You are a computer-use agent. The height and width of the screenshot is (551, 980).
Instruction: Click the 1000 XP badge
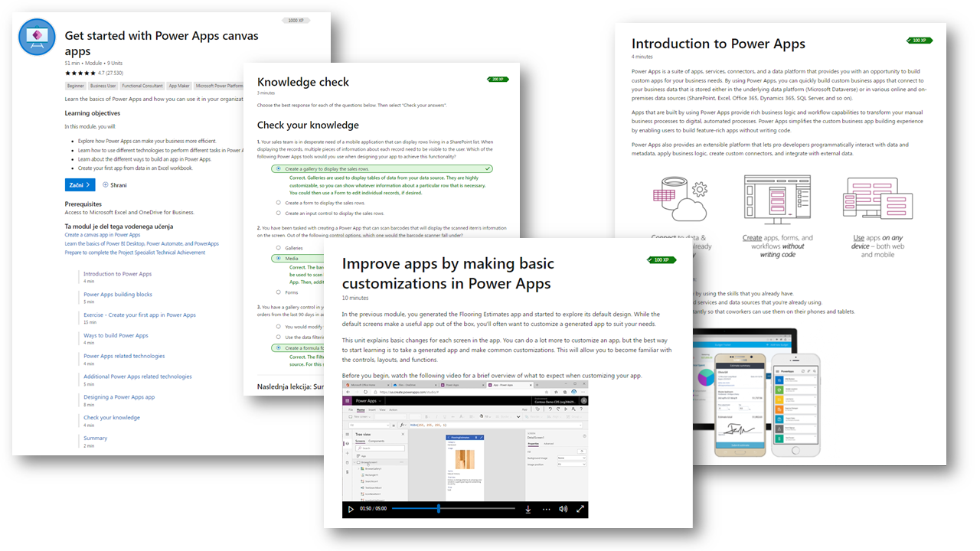tap(295, 21)
